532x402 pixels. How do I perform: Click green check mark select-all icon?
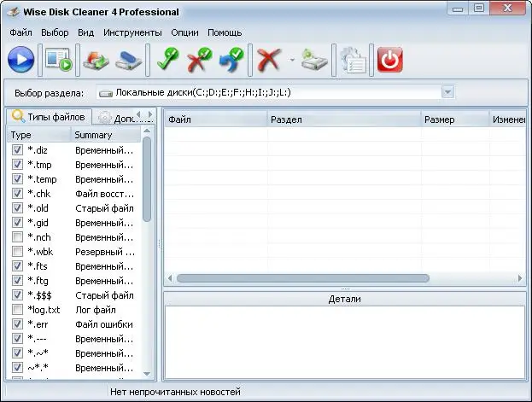(168, 60)
